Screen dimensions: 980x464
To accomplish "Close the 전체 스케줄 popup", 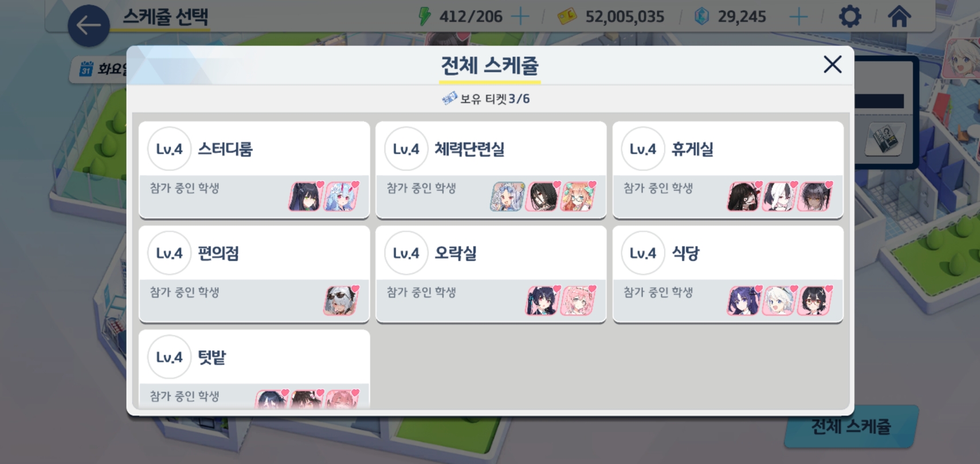I will click(x=832, y=64).
